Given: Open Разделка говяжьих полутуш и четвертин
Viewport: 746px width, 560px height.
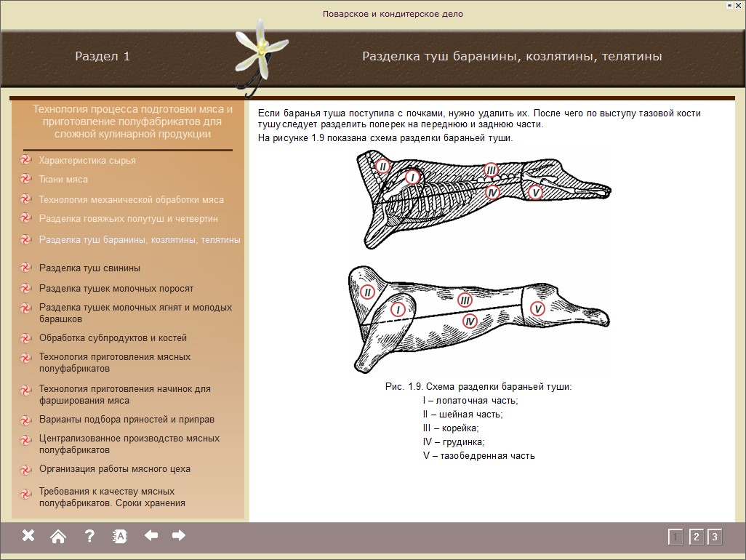Looking at the screenshot, I should [x=128, y=219].
